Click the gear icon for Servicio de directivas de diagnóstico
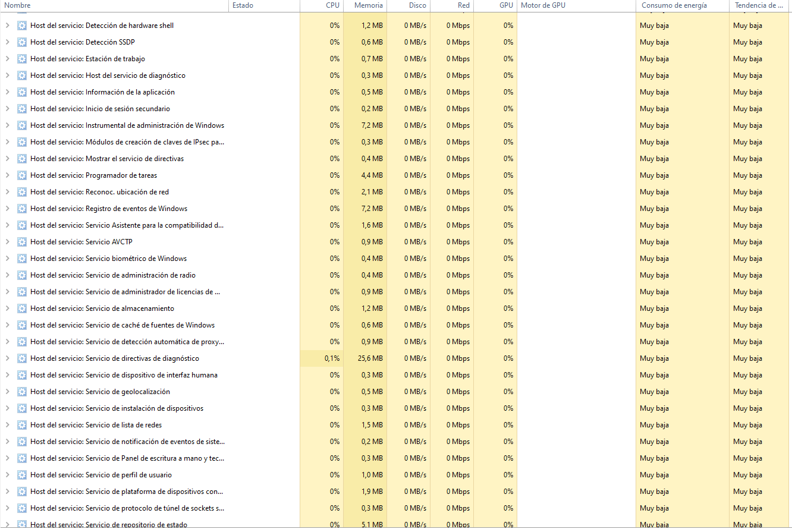 22,358
